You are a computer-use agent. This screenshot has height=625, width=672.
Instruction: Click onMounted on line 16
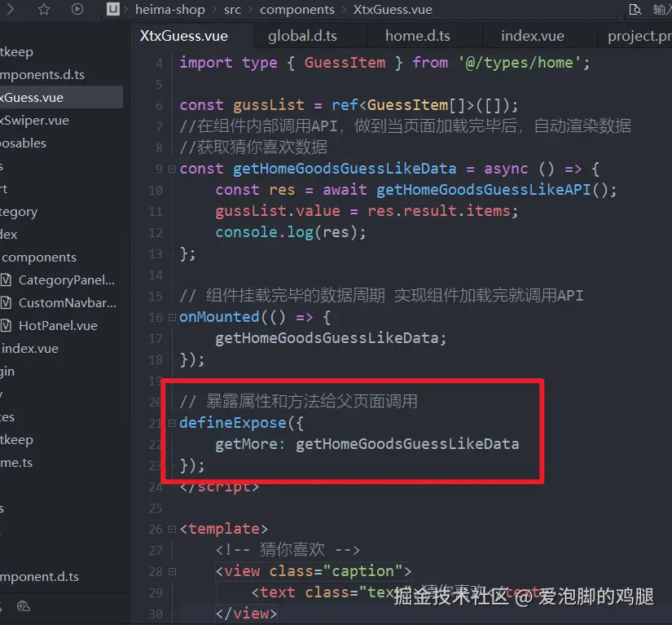click(219, 317)
